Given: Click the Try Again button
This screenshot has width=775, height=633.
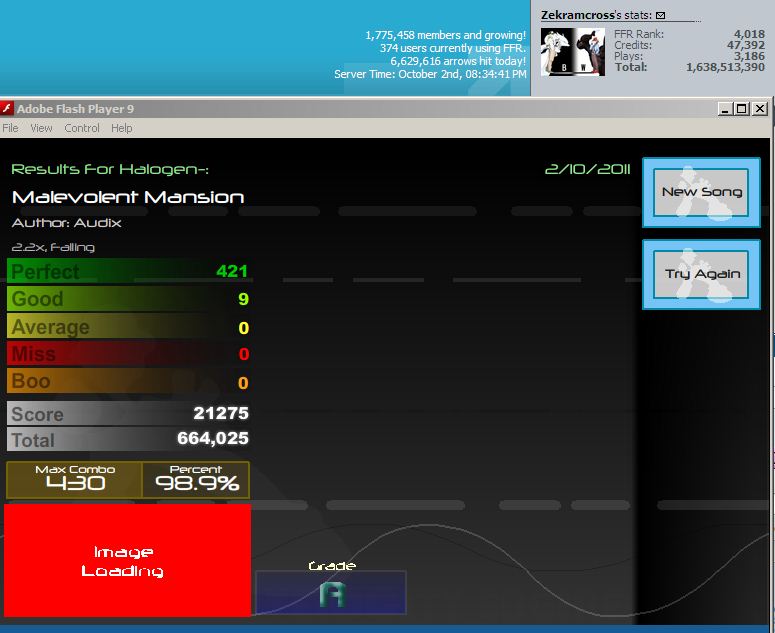Looking at the screenshot, I should pyautogui.click(x=701, y=274).
